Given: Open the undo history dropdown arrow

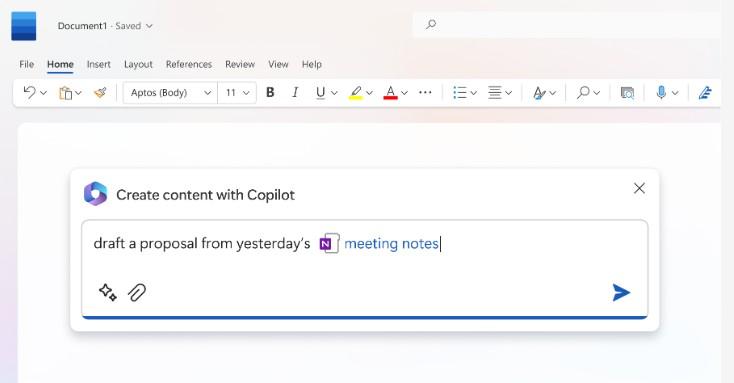Looking at the screenshot, I should tap(44, 93).
